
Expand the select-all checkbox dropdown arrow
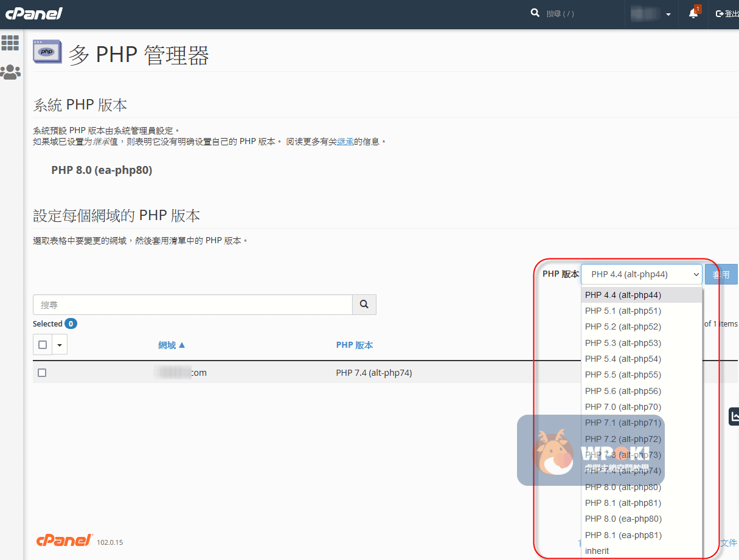[x=60, y=345]
